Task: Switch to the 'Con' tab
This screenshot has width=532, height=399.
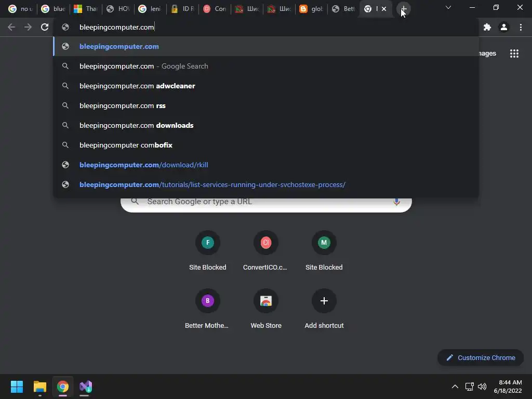Action: point(215,9)
